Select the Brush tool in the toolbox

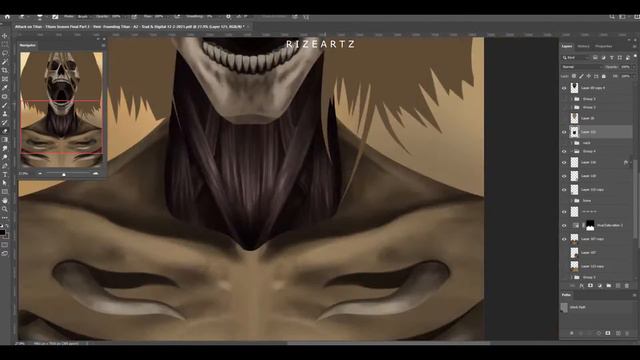(4, 105)
